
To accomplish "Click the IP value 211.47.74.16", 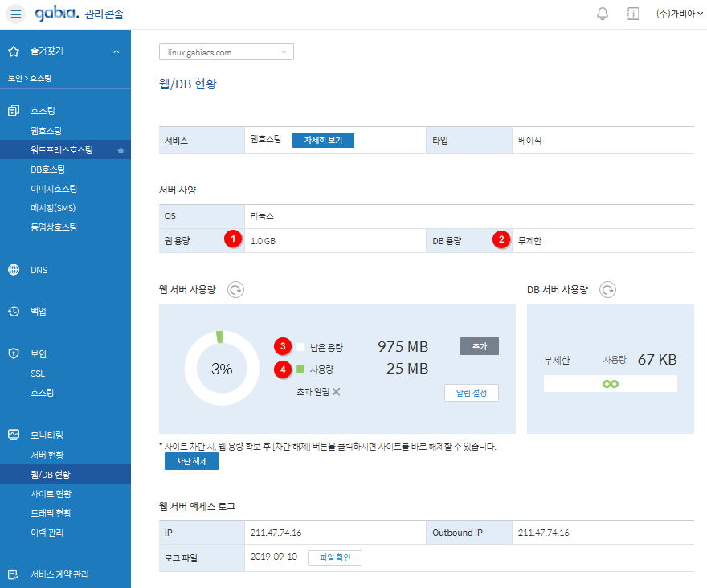I will pos(276,533).
